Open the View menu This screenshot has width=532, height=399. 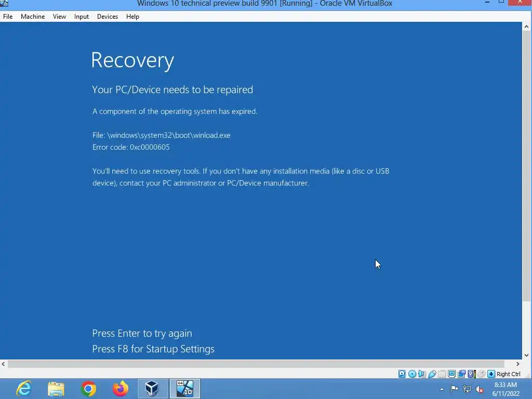pyautogui.click(x=59, y=16)
